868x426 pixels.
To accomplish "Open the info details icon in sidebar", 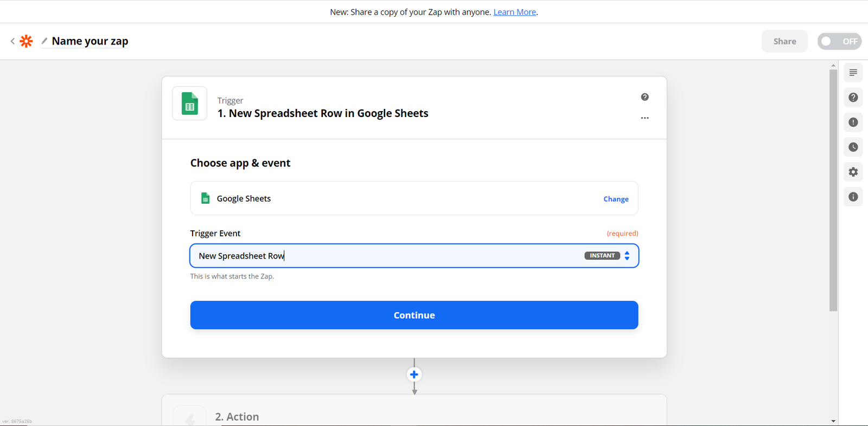I will (x=853, y=197).
